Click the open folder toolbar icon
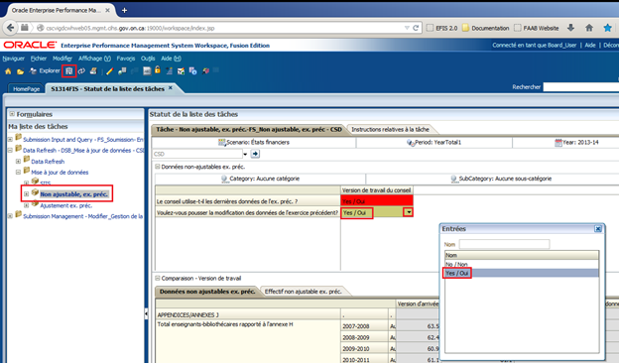The width and height of the screenshot is (619, 364). click(20, 71)
